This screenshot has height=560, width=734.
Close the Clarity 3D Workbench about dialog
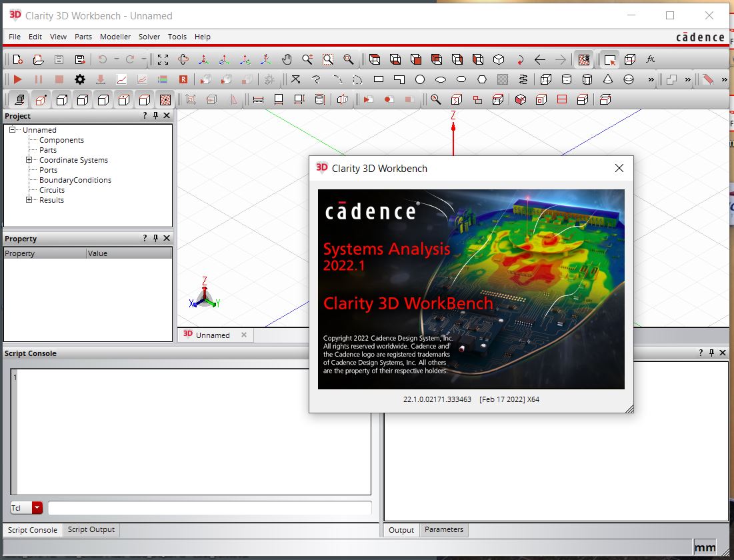point(619,168)
